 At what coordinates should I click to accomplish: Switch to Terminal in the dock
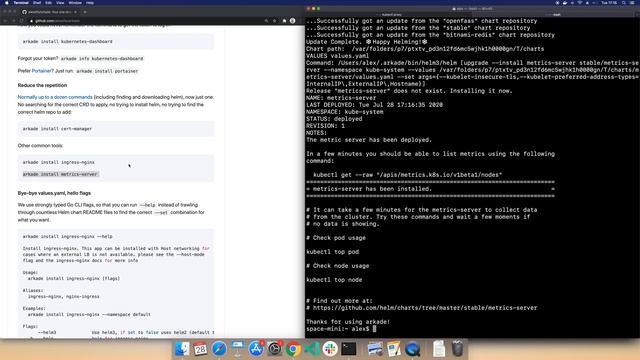(x=349, y=349)
